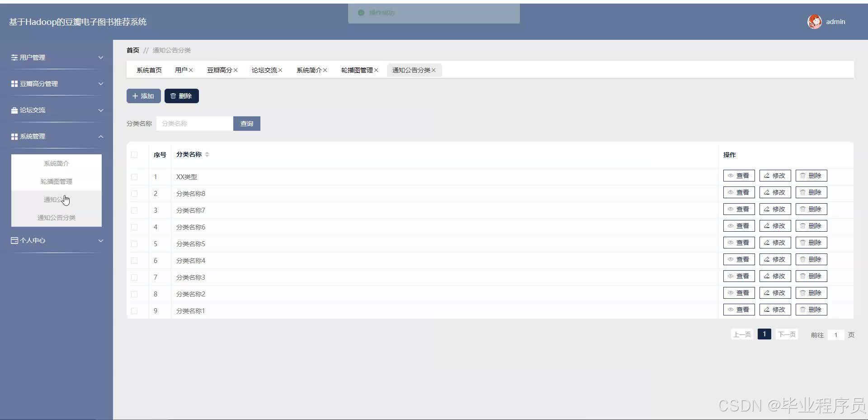Check the 分类名称6 row checkbox

(134, 227)
